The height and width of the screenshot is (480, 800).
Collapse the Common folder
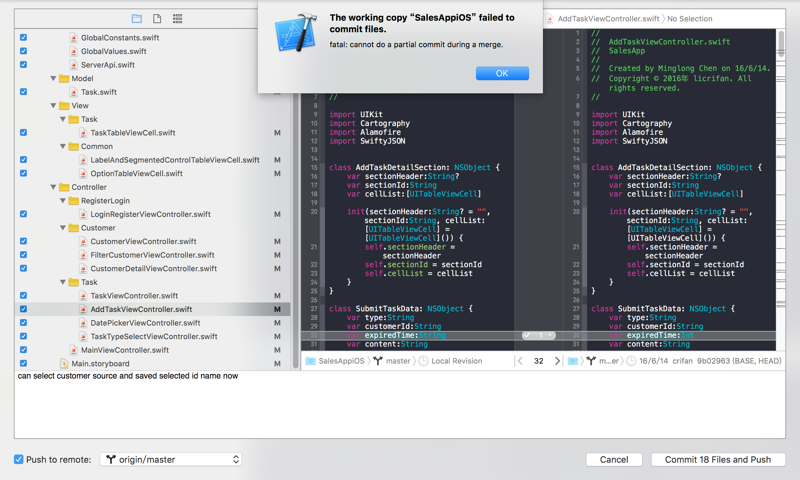63,146
